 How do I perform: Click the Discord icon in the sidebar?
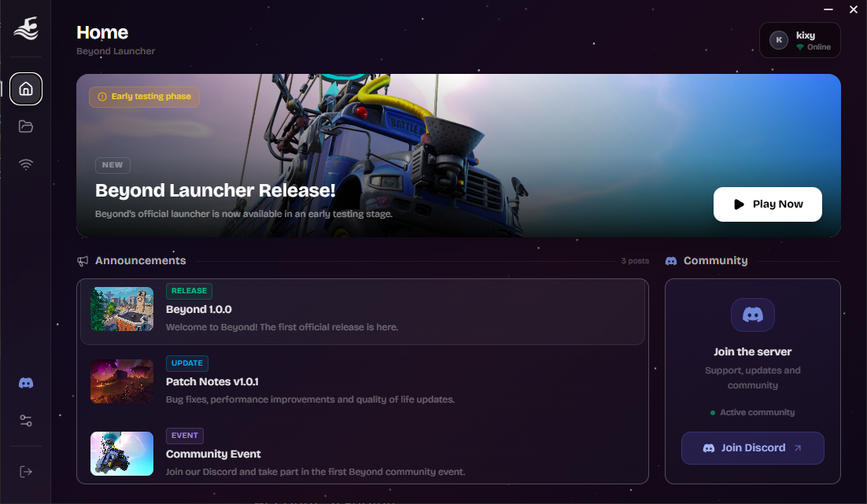pyautogui.click(x=25, y=383)
